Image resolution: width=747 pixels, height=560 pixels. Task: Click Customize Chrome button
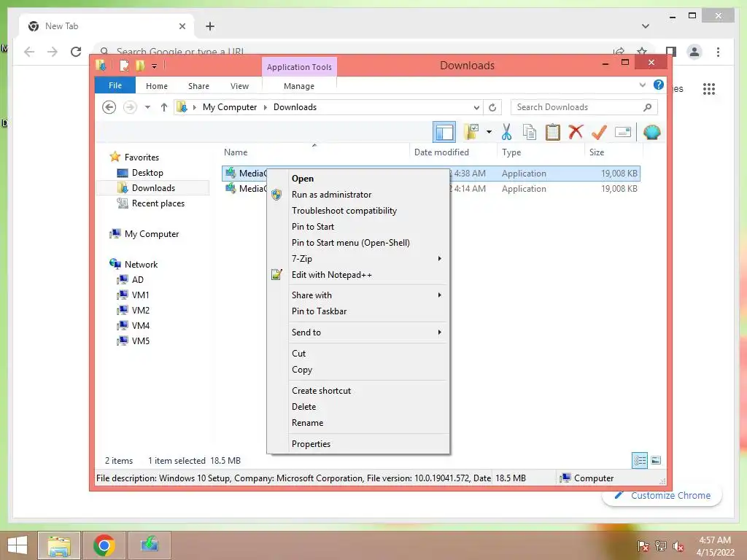pos(662,495)
